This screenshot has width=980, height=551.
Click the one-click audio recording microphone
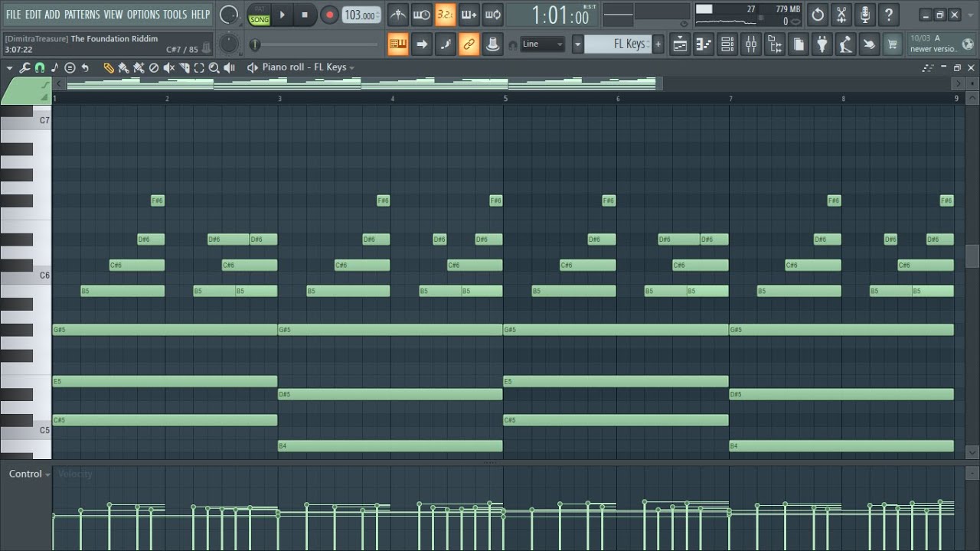865,15
